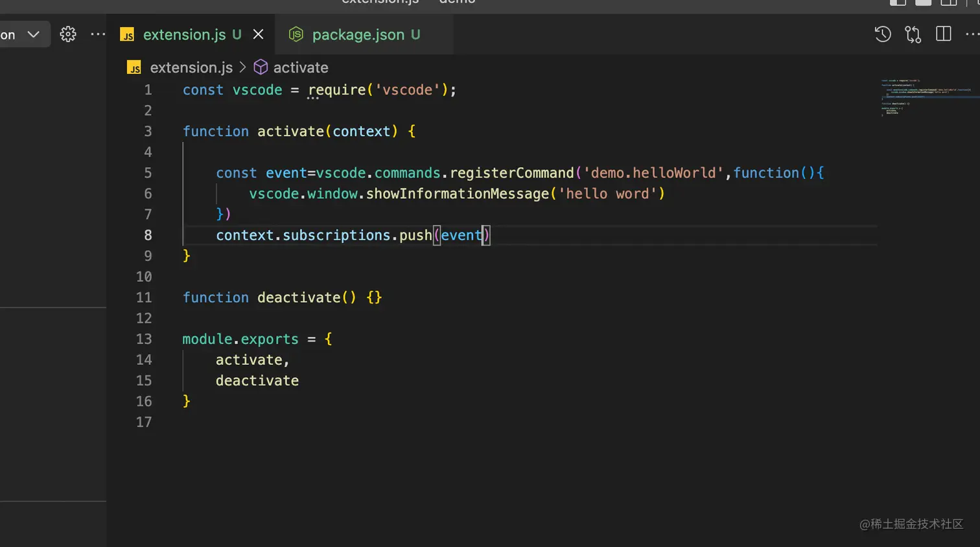Click 'module' on line 13
This screenshot has height=547, width=980.
click(207, 339)
